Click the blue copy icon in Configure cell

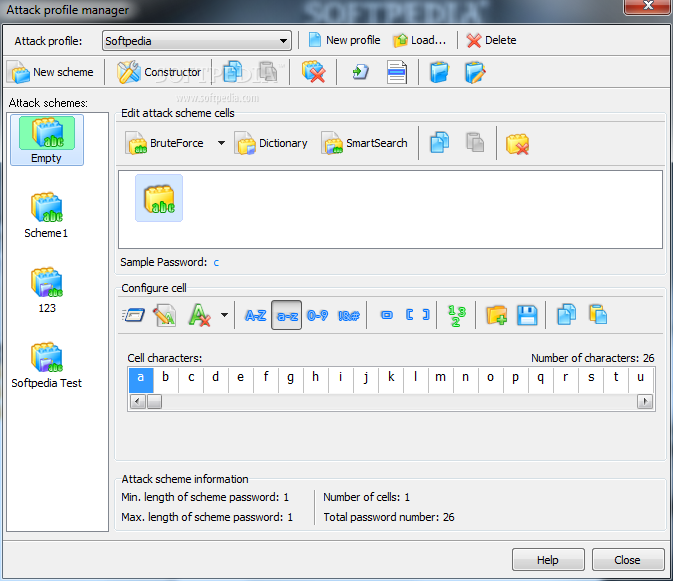[x=567, y=315]
